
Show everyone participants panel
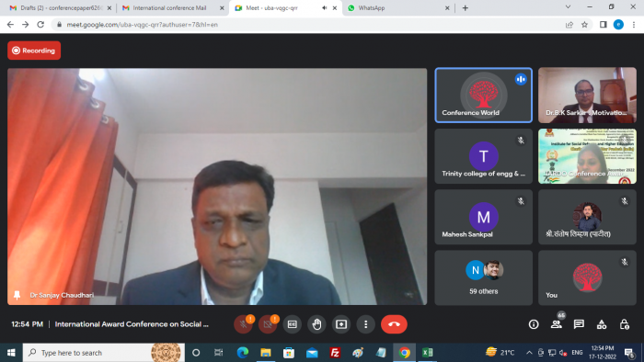pos(557,324)
